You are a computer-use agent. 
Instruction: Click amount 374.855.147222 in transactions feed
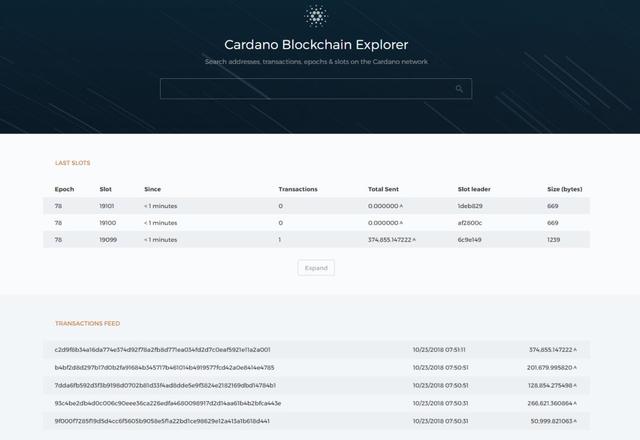(553, 350)
